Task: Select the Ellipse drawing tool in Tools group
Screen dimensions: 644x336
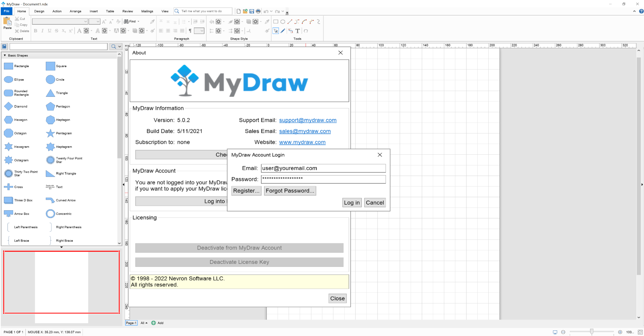Action: (283, 22)
